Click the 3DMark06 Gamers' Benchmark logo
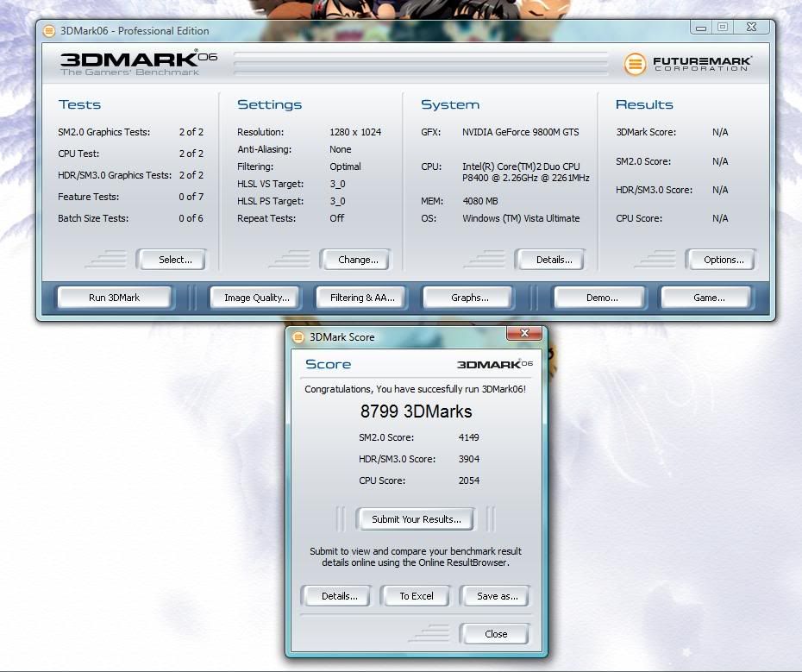This screenshot has height=672, width=802. tap(138, 63)
